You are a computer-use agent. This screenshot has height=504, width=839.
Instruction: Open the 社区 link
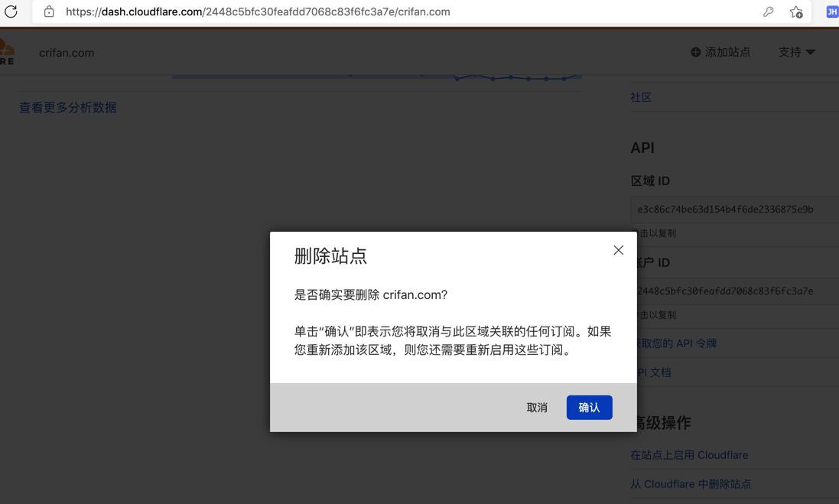coord(641,97)
